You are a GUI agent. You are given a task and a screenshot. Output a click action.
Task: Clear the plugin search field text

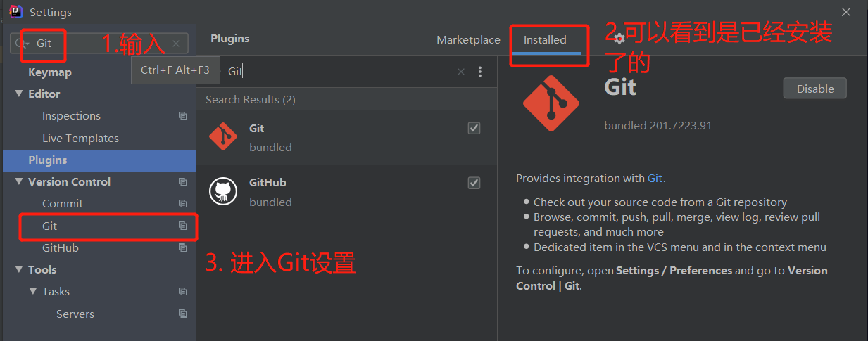coord(461,72)
